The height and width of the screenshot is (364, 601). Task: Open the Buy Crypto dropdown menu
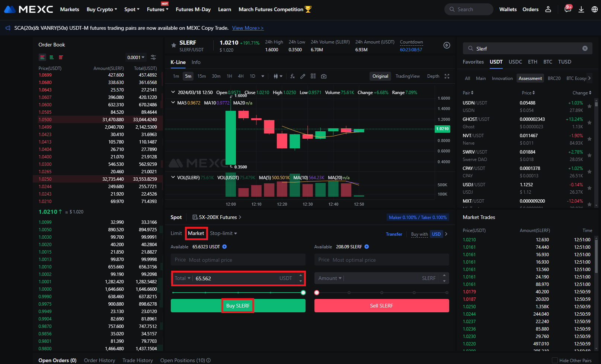click(x=102, y=9)
